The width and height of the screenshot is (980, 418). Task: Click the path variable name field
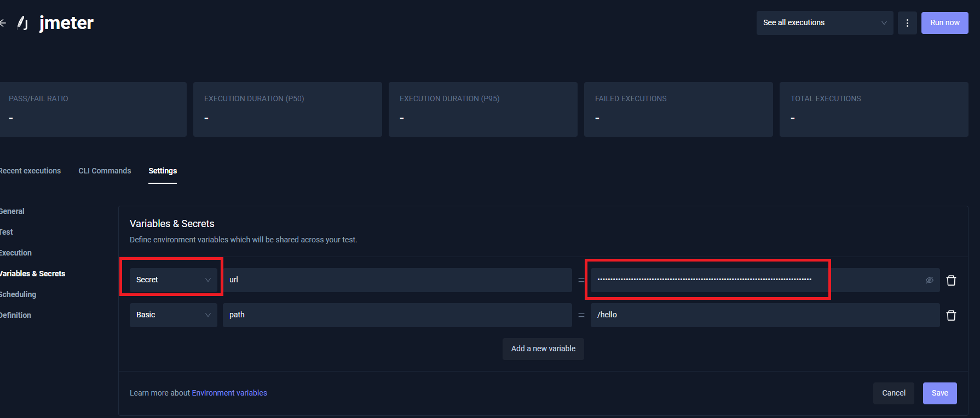397,315
